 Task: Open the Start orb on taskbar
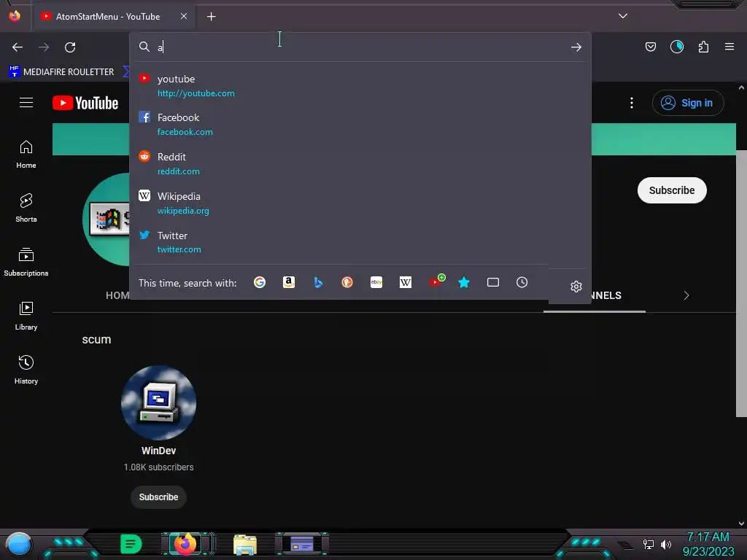(19, 545)
